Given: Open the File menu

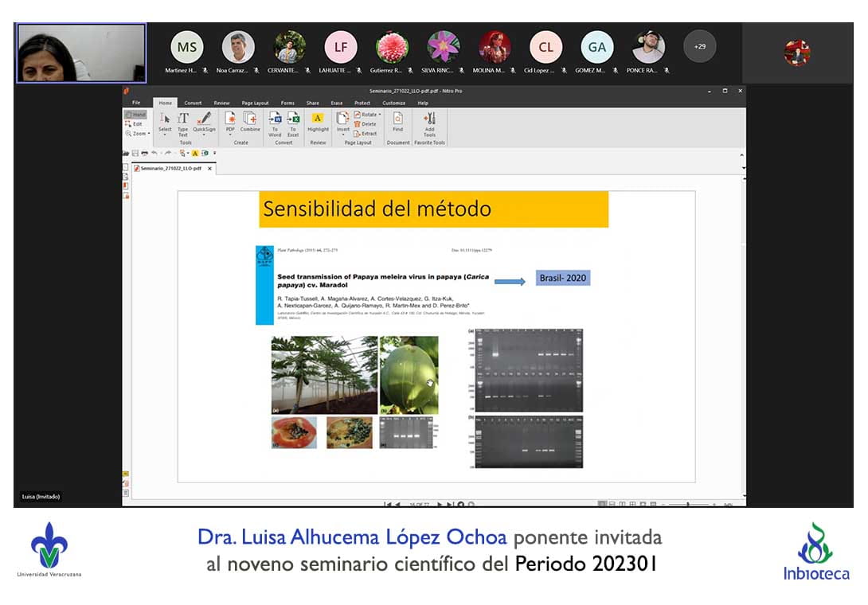Looking at the screenshot, I should coord(136,103).
